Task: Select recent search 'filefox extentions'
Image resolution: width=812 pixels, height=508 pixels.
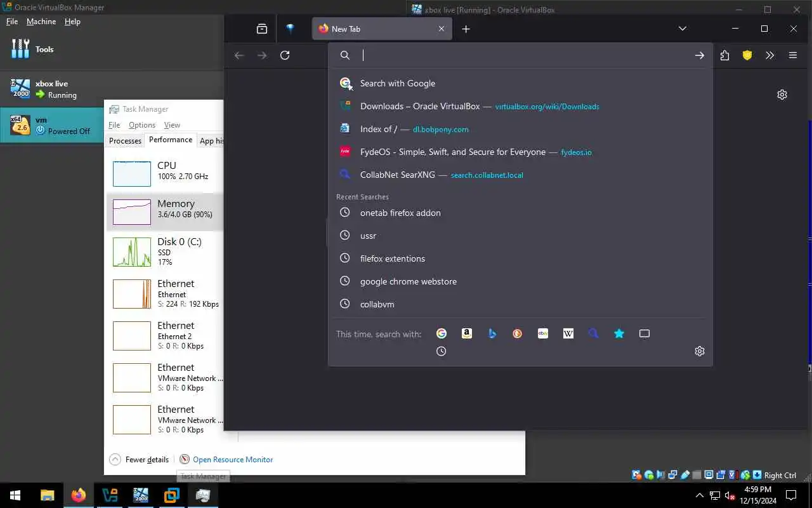Action: coord(520,258)
